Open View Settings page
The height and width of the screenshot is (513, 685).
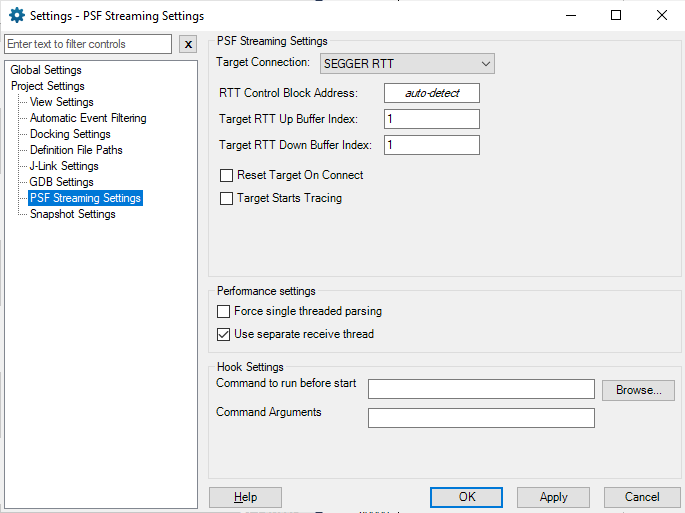[x=62, y=102]
